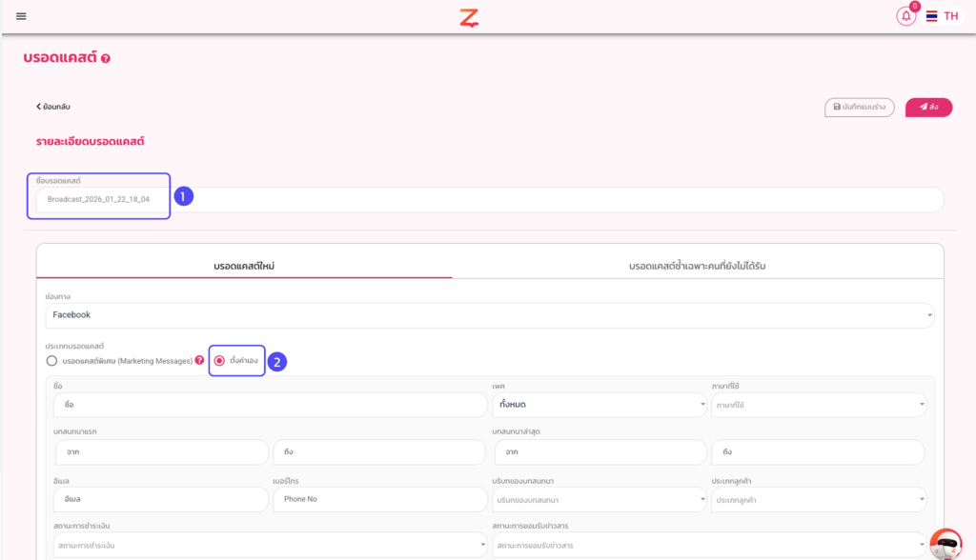Click help icon beside บรอดแคสต์ title
The width and height of the screenshot is (976, 560).
coord(105,59)
